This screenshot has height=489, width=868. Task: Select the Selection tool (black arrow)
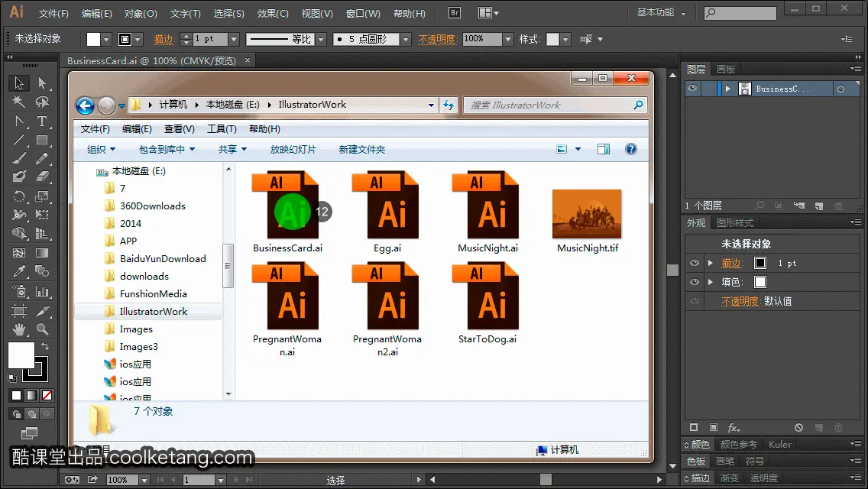pyautogui.click(x=19, y=83)
